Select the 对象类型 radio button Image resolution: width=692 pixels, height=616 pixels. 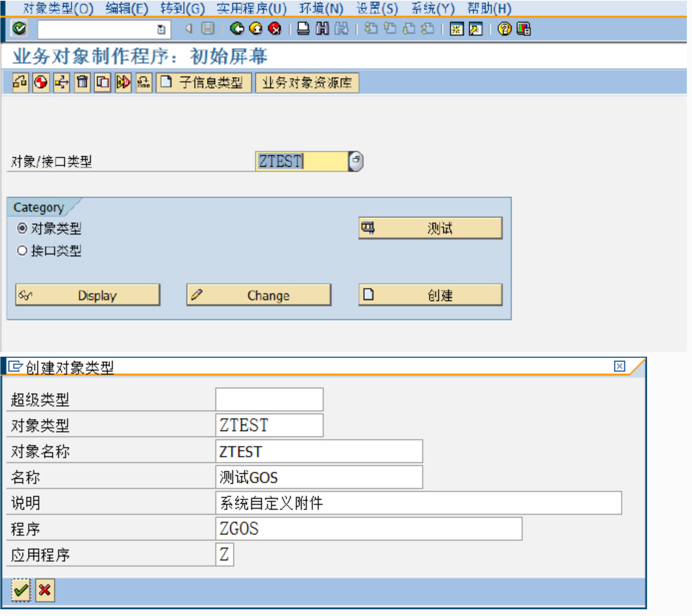tap(22, 228)
